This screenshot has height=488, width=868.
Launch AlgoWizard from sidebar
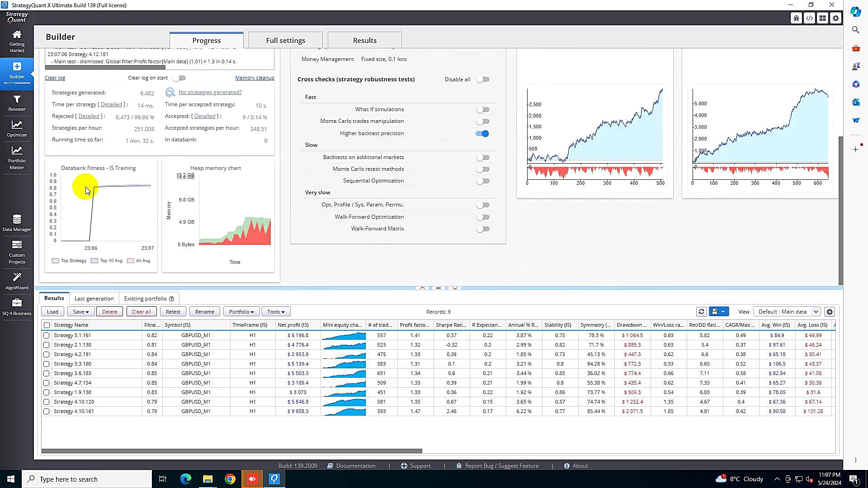[x=17, y=281]
